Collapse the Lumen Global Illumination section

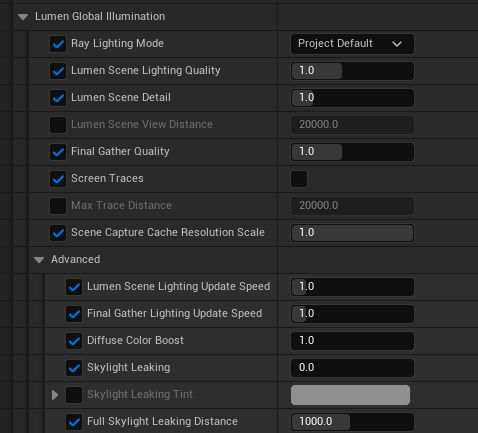coord(23,17)
